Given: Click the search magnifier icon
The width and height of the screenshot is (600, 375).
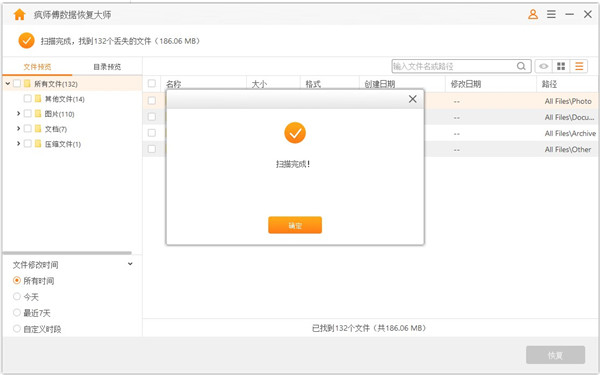Looking at the screenshot, I should 521,66.
